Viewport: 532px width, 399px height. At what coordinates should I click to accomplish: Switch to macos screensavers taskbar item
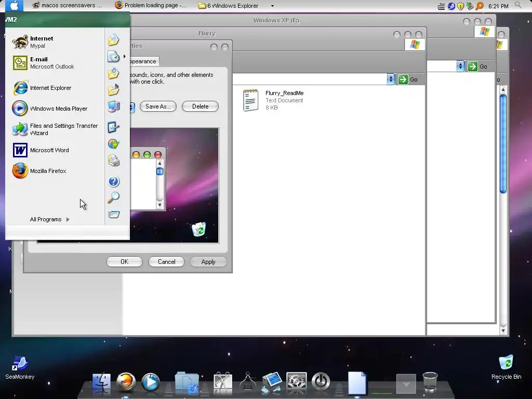[67, 5]
